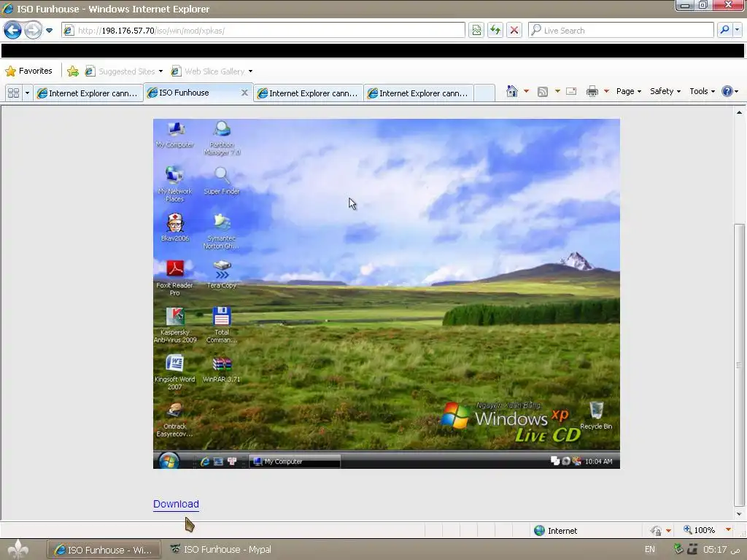Click the Live Search box
Viewport: 747px width, 560px height.
[x=621, y=31]
